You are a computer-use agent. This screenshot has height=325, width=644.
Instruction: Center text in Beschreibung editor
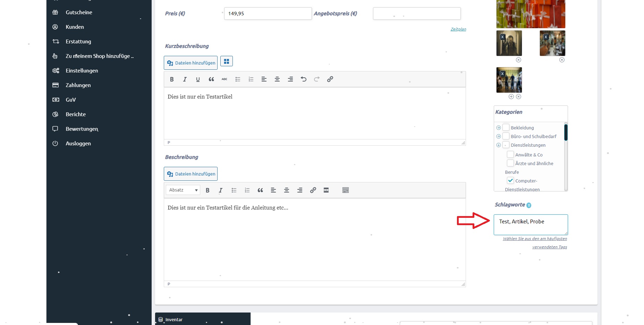(287, 190)
